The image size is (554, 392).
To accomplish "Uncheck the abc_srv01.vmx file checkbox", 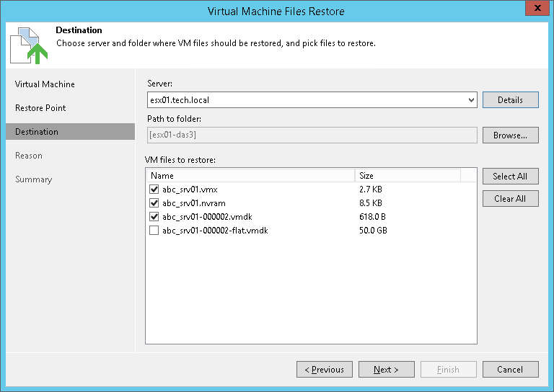I will [154, 189].
